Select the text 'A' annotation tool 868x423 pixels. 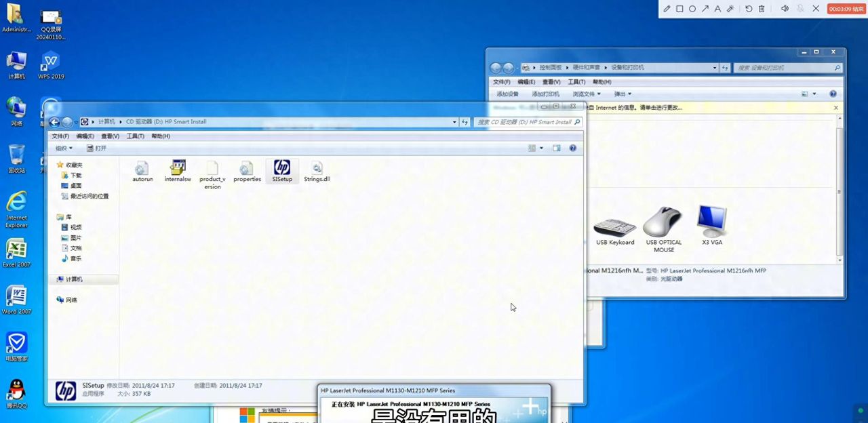[717, 9]
